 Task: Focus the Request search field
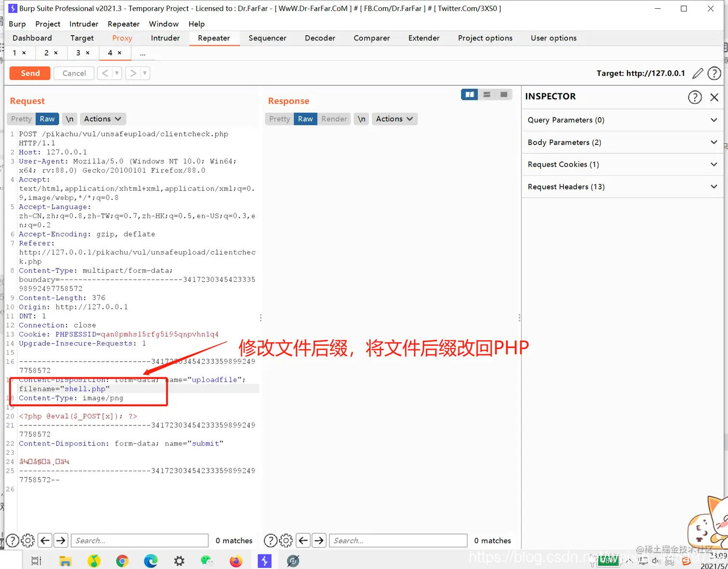pyautogui.click(x=140, y=541)
